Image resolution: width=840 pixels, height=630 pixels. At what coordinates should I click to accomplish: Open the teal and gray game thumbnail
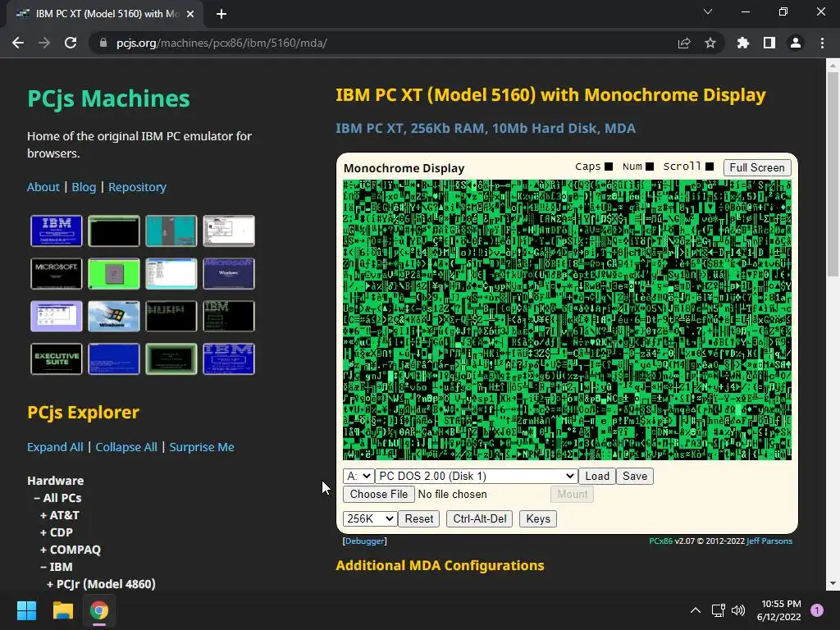point(171,231)
